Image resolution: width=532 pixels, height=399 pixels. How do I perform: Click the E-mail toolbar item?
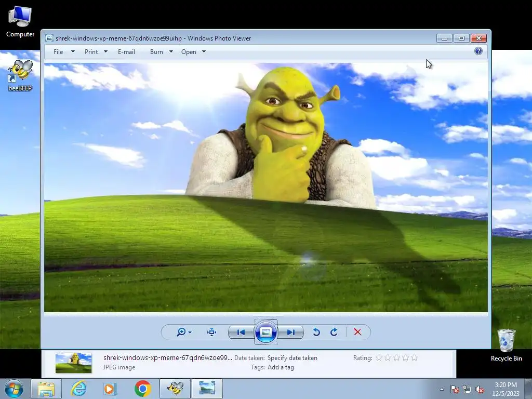(x=126, y=52)
